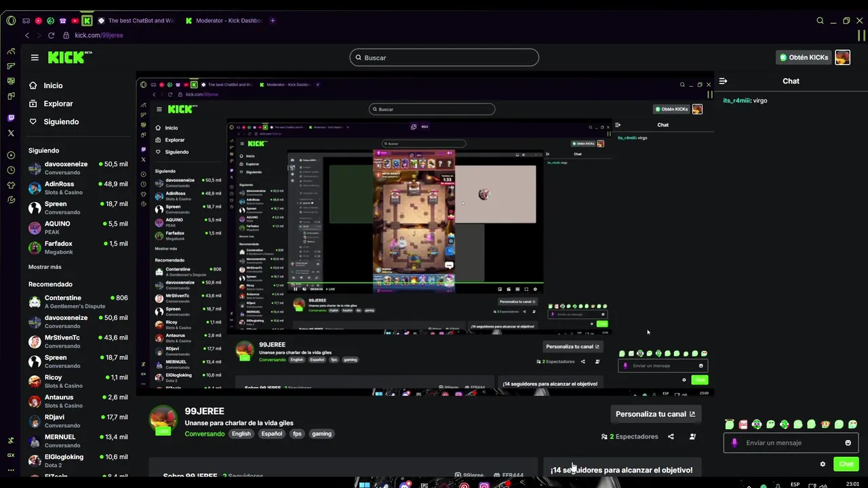The image size is (868, 488).
Task: Open the history clock icon in the Opera sidebar
Action: point(11,170)
